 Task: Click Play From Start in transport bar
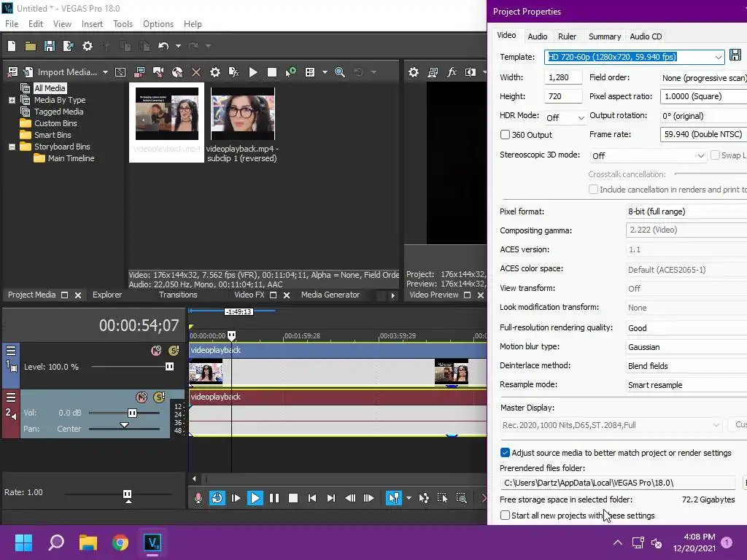pos(236,498)
